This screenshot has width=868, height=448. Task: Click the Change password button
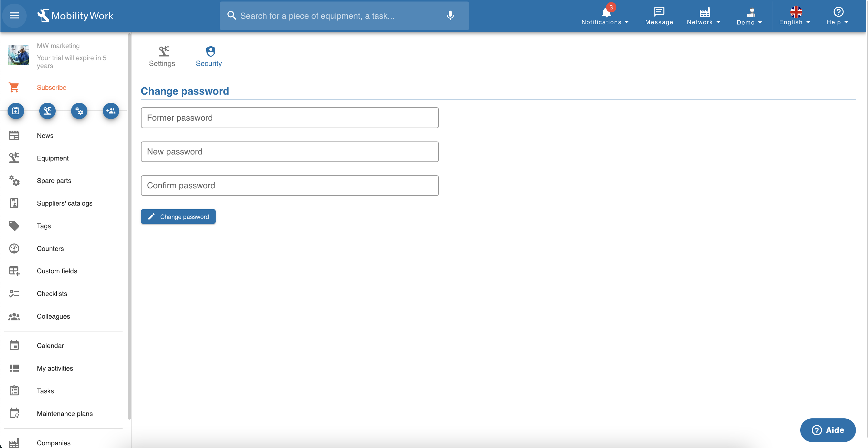(x=178, y=216)
